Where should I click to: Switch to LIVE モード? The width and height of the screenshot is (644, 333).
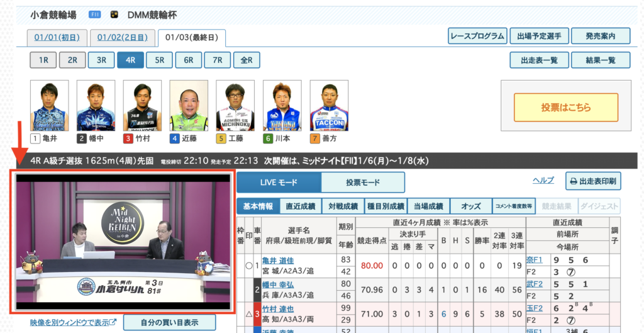(279, 183)
